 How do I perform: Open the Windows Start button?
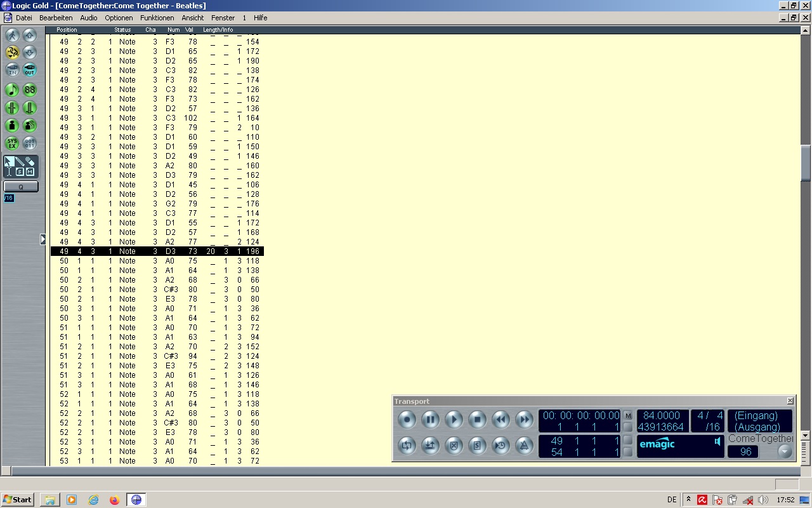pos(18,500)
